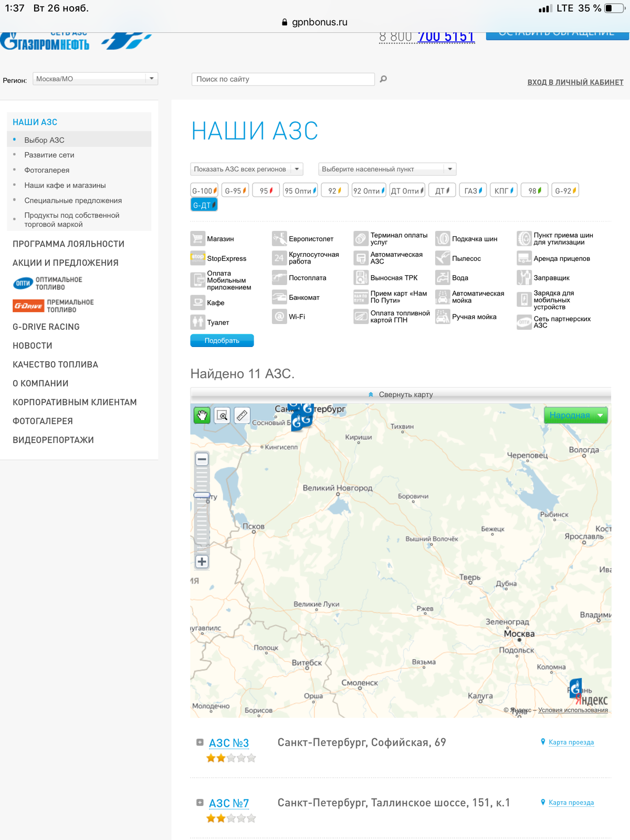Click the Gazpromneft station marker near Рязань
Viewport: 630px width, 840px height.
(575, 688)
